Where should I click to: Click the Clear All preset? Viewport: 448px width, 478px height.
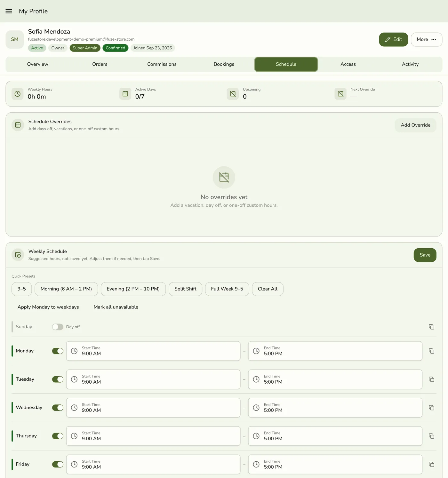click(268, 289)
